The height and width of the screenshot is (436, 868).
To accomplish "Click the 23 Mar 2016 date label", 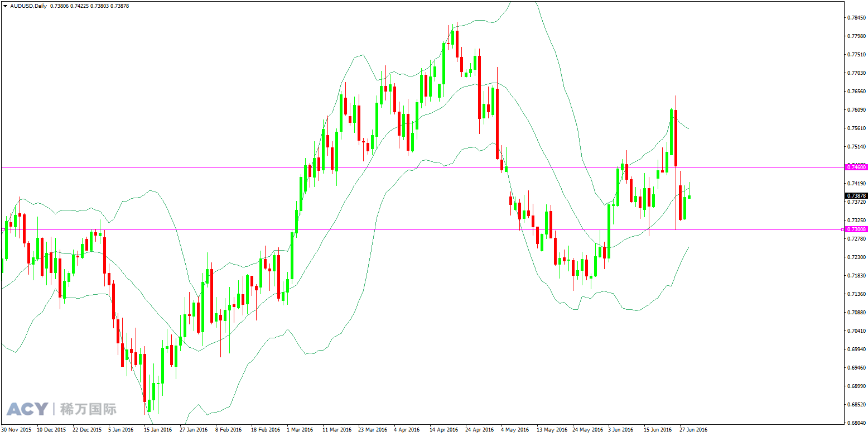I will point(373,430).
